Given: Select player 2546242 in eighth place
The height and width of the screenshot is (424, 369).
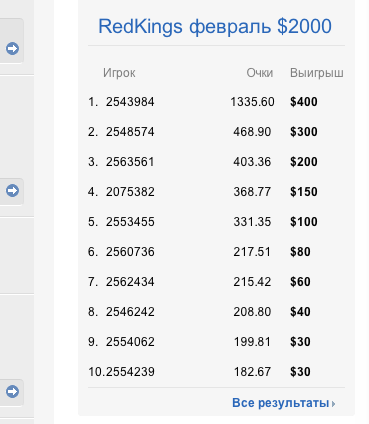Looking at the screenshot, I should [130, 312].
